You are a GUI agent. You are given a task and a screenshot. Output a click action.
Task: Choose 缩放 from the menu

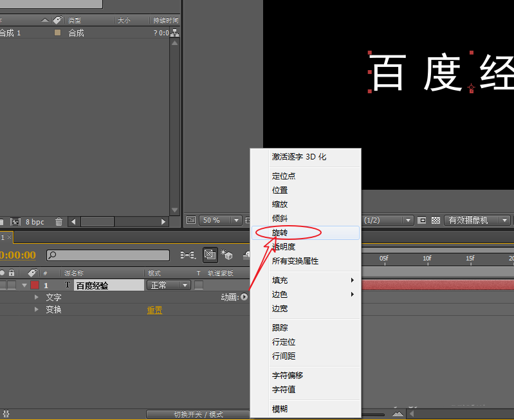coord(306,205)
